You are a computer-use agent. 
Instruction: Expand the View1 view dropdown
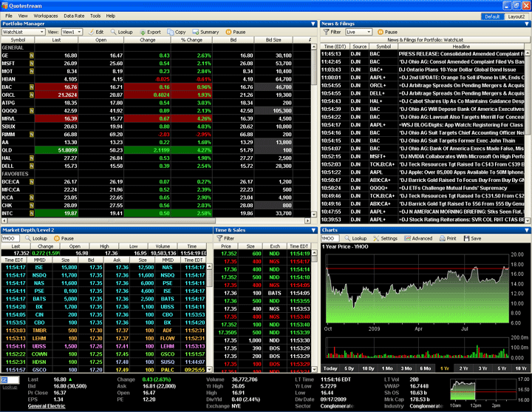72,33
